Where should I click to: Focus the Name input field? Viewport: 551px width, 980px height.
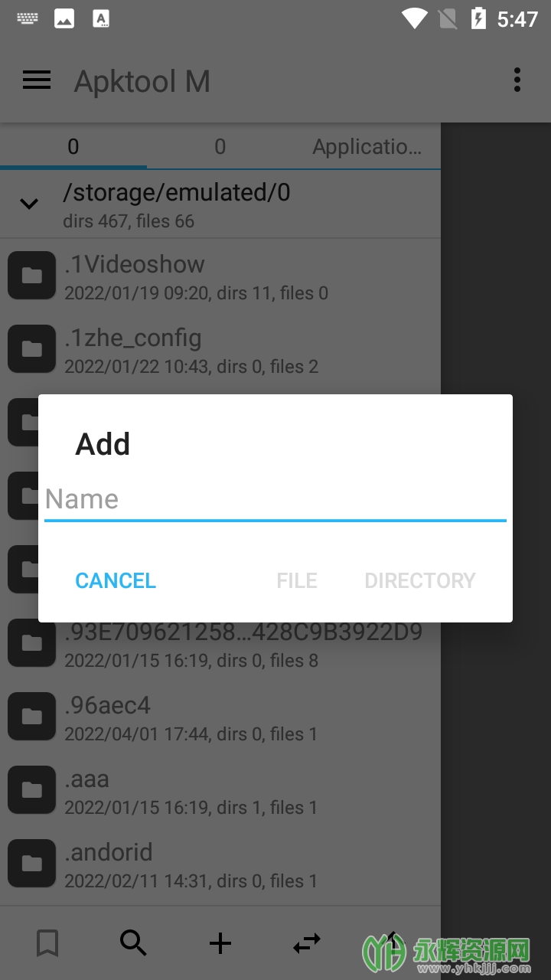click(x=275, y=499)
